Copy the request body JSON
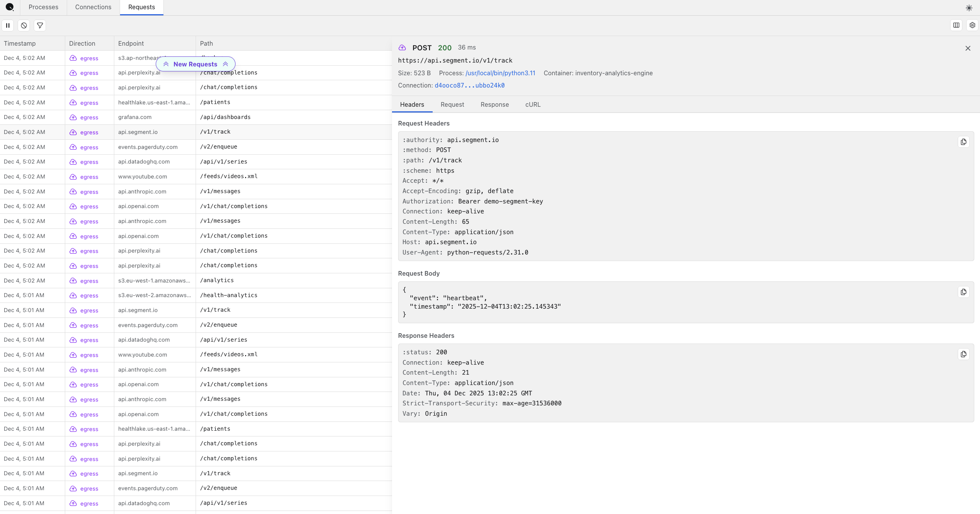The height and width of the screenshot is (514, 980). (x=963, y=292)
